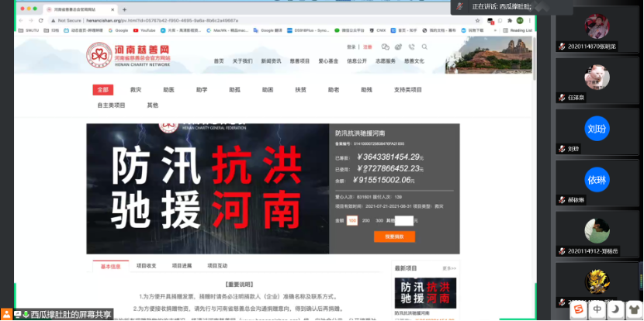This screenshot has width=644, height=321.
Task: Select the 救灾 category filter
Action: 136,90
